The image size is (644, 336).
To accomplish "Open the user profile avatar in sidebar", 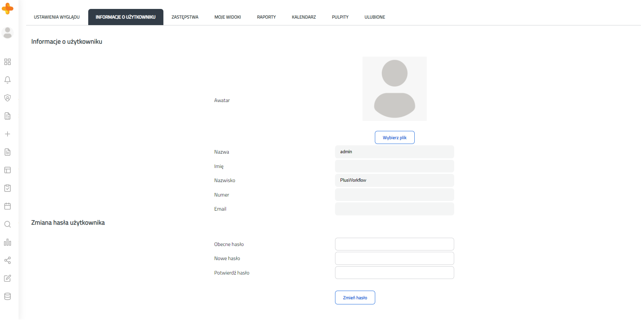I will tap(8, 33).
